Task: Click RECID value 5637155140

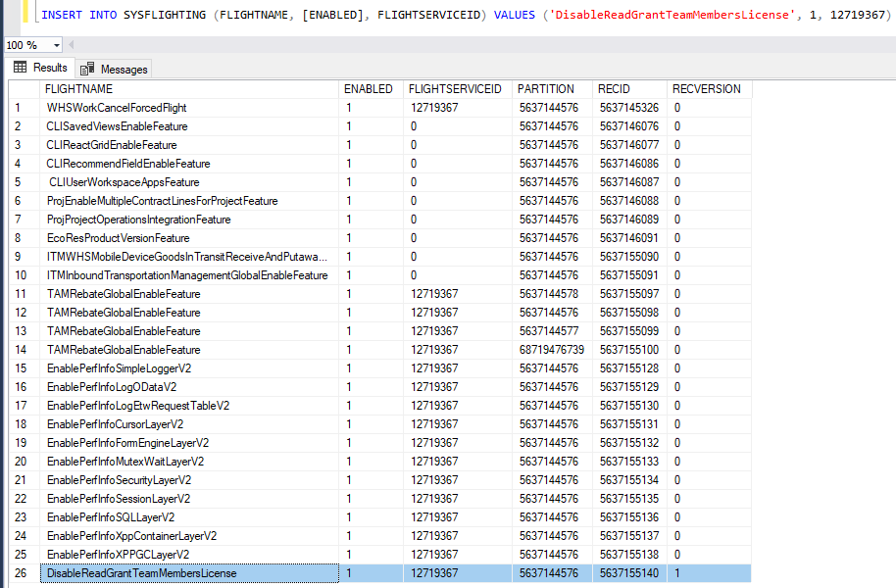Action: (629, 573)
